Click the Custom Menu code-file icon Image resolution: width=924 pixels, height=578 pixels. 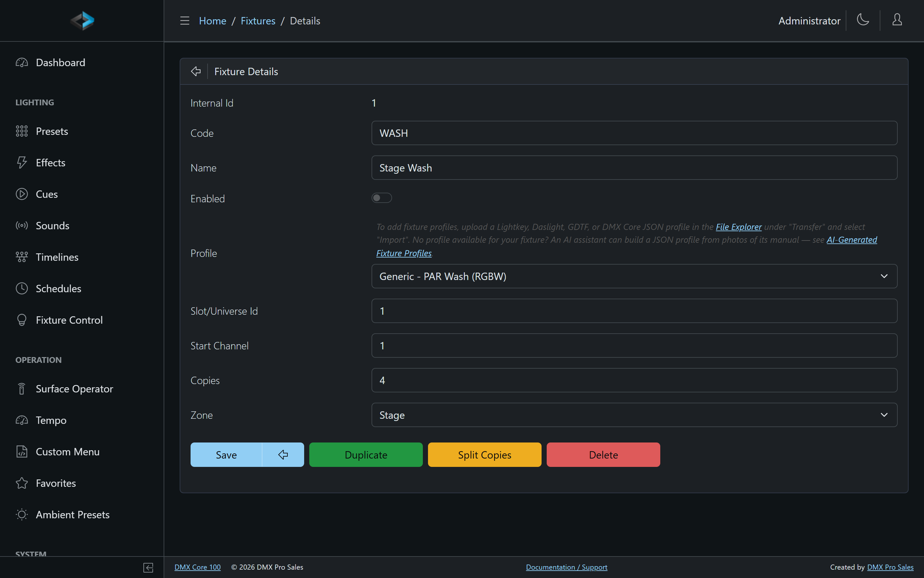tap(22, 452)
